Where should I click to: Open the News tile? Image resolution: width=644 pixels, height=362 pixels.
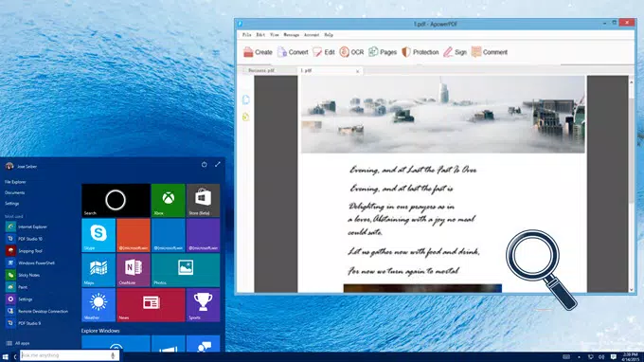151,305
